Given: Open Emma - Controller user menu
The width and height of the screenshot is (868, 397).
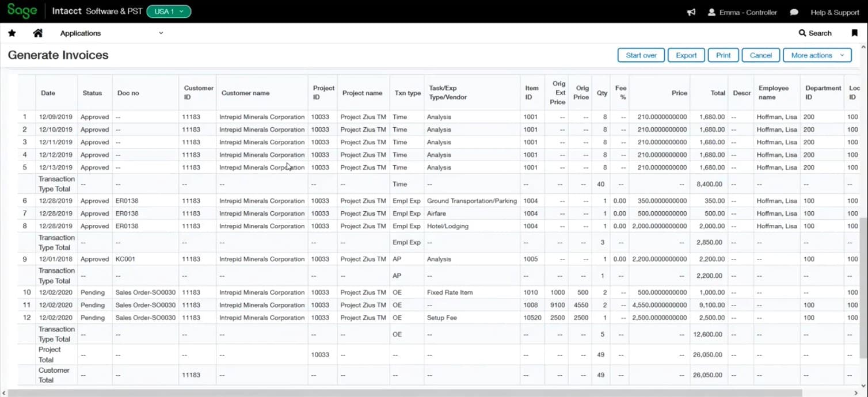Looking at the screenshot, I should coord(743,12).
